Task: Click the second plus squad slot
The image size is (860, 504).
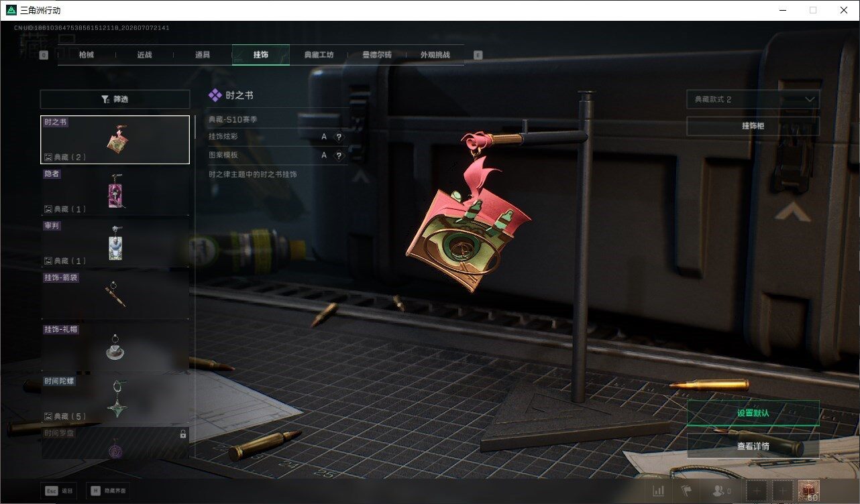Action: coord(782,491)
